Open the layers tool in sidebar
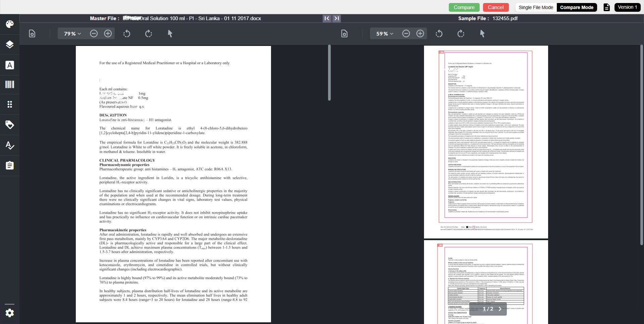The height and width of the screenshot is (324, 644). tap(10, 45)
